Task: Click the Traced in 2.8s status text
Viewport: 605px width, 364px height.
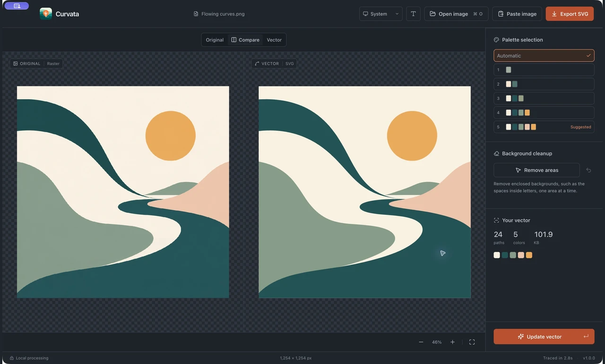Action: 558,358
